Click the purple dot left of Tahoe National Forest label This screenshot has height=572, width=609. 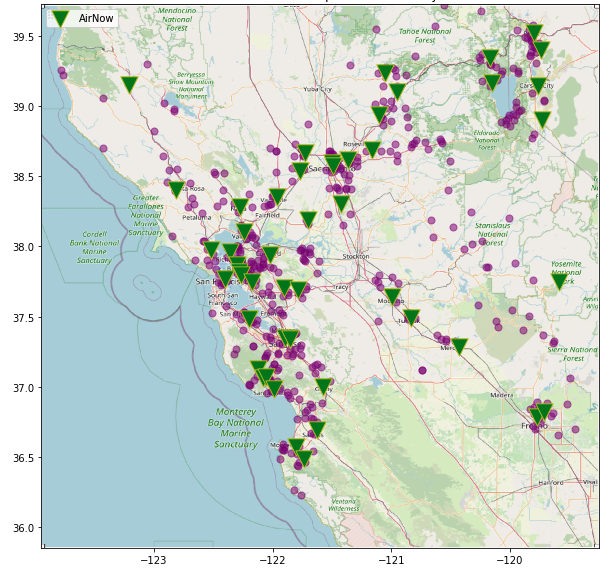pyautogui.click(x=376, y=29)
